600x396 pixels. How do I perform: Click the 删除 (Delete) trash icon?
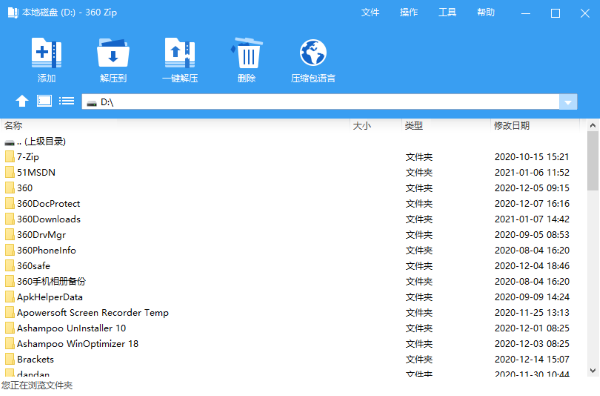pyautogui.click(x=247, y=53)
